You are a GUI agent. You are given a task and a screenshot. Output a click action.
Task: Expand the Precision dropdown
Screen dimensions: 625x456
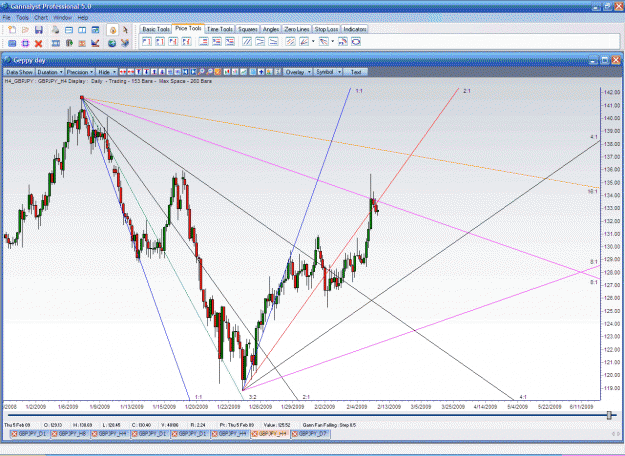point(80,72)
